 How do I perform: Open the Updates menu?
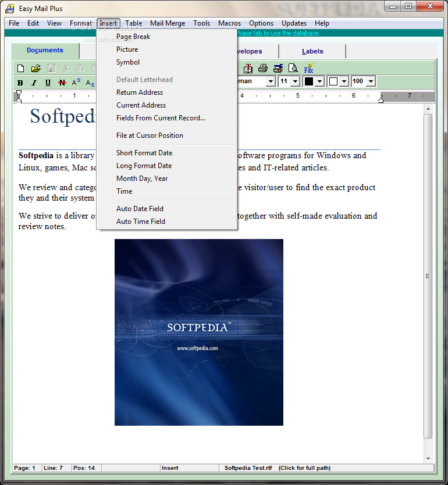[294, 23]
